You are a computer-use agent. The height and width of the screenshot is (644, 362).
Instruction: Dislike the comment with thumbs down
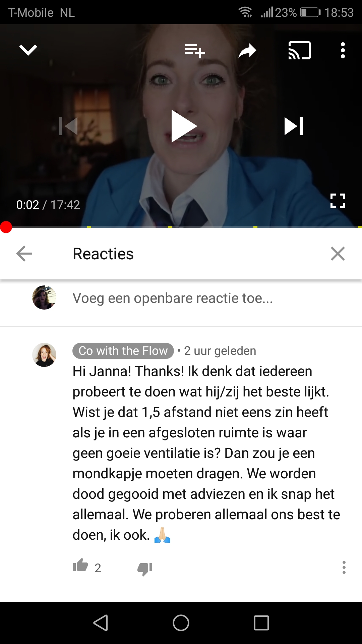[x=145, y=569]
